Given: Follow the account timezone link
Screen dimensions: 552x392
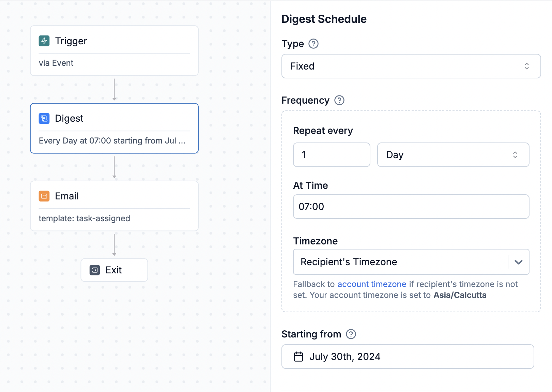Looking at the screenshot, I should tap(372, 284).
